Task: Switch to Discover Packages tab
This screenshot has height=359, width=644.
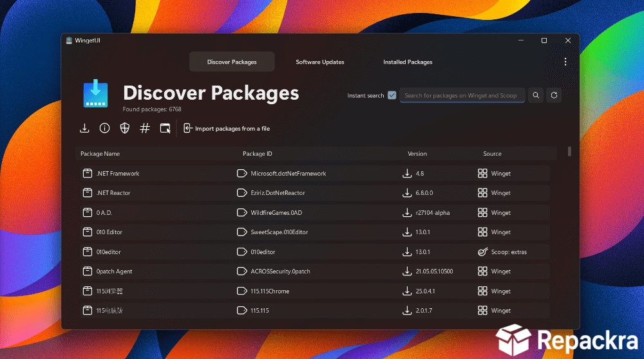Action: (x=232, y=62)
